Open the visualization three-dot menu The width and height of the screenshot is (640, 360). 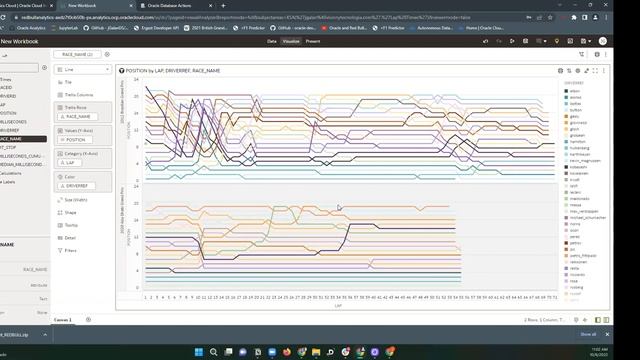point(604,71)
